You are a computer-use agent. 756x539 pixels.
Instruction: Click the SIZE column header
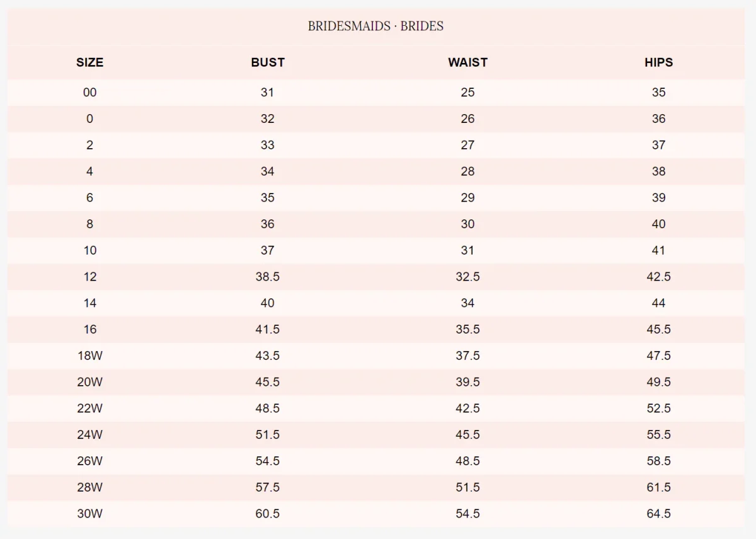[89, 62]
